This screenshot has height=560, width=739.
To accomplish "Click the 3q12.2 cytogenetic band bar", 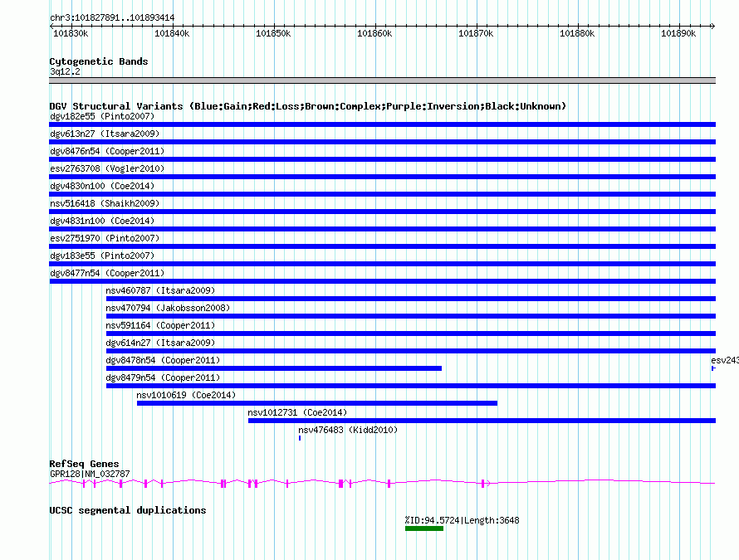I will click(382, 80).
